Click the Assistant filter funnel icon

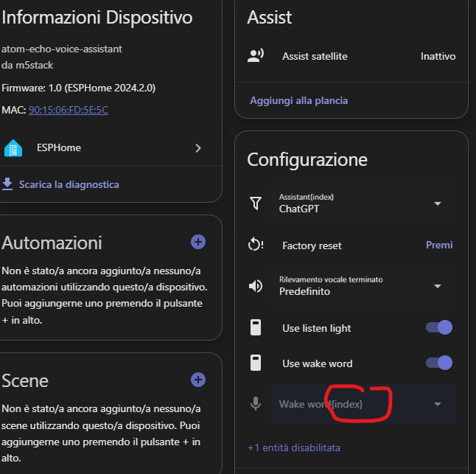click(256, 203)
